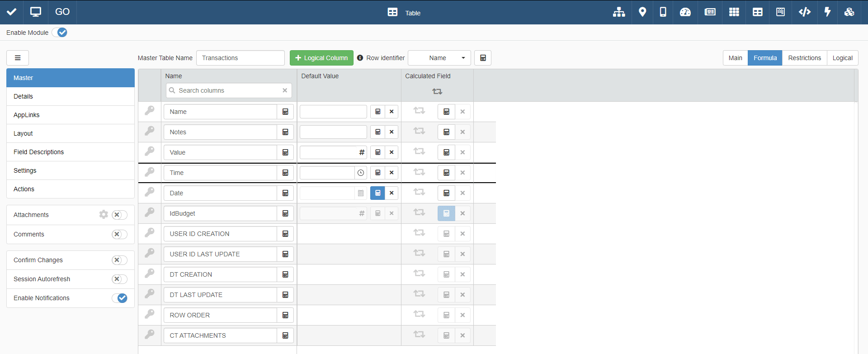
Task: Click the code brackets icon in header
Action: point(804,12)
